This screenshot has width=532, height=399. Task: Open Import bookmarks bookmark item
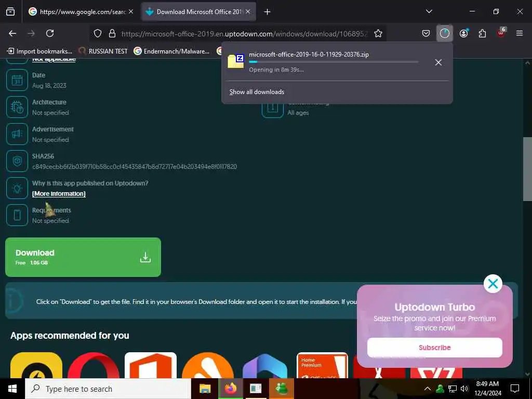(x=39, y=51)
